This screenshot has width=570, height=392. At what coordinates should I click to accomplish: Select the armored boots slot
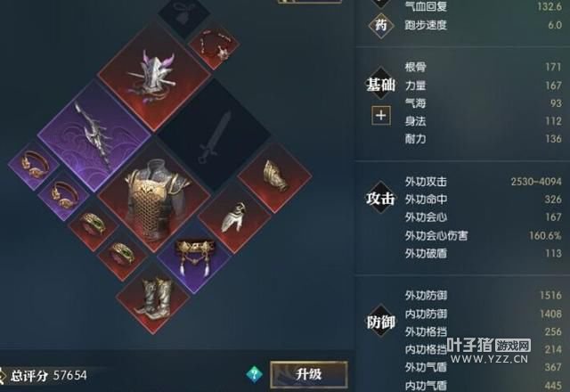(x=153, y=297)
